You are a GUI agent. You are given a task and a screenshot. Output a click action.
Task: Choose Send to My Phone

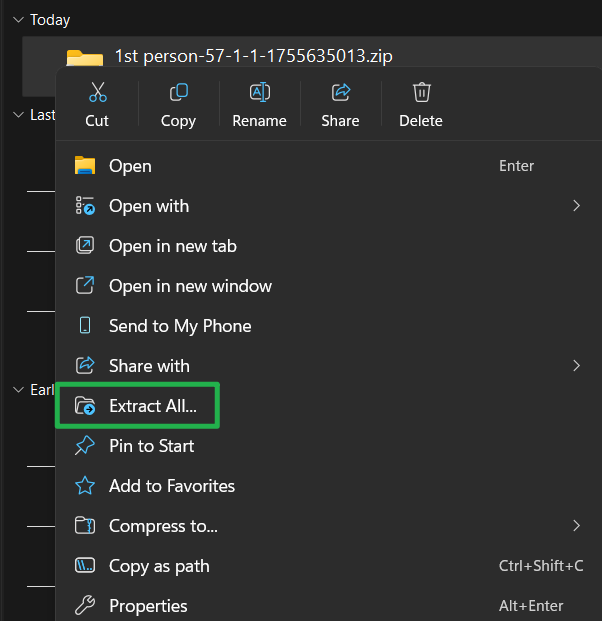pos(180,326)
